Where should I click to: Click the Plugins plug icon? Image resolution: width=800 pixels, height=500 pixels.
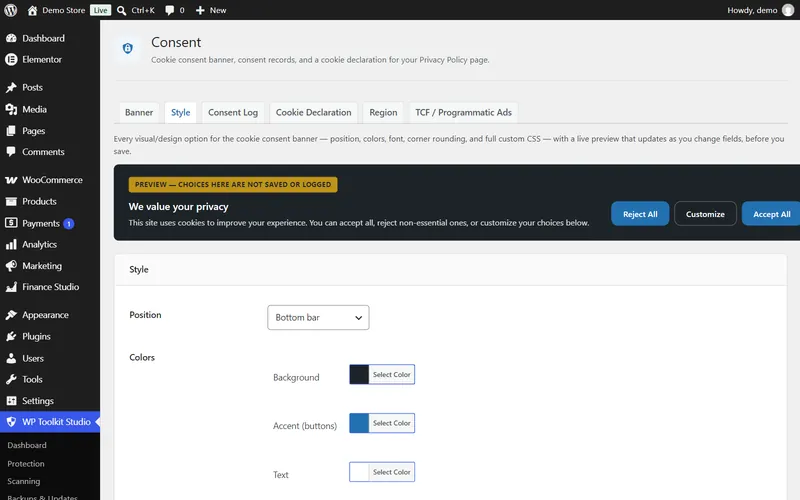tap(11, 337)
